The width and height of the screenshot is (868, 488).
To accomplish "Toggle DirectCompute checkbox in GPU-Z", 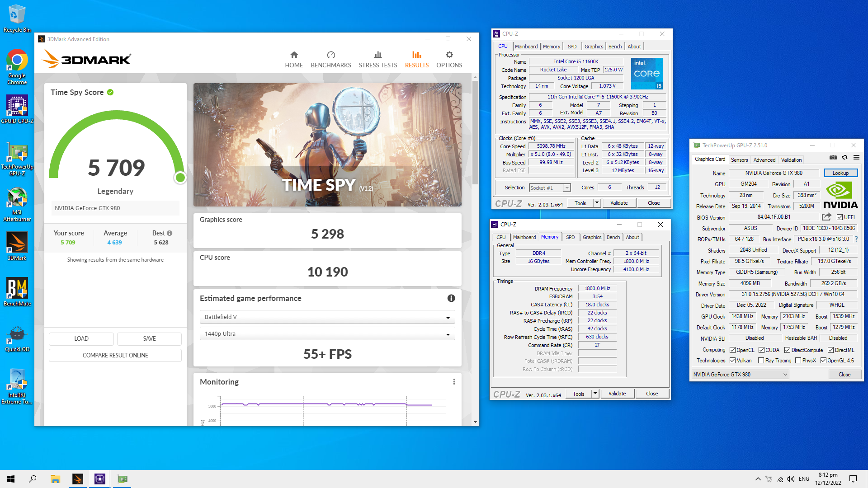I will click(x=787, y=350).
